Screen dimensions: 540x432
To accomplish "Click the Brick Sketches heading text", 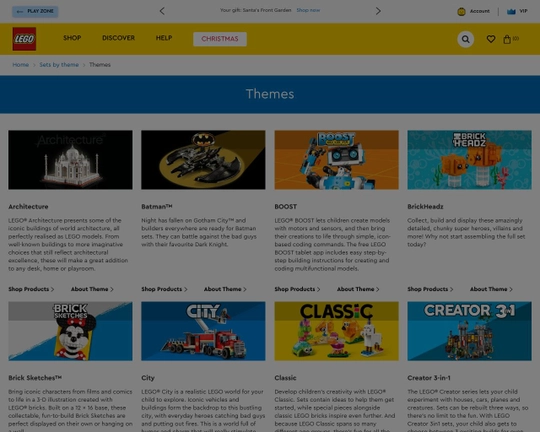I will pos(35,378).
